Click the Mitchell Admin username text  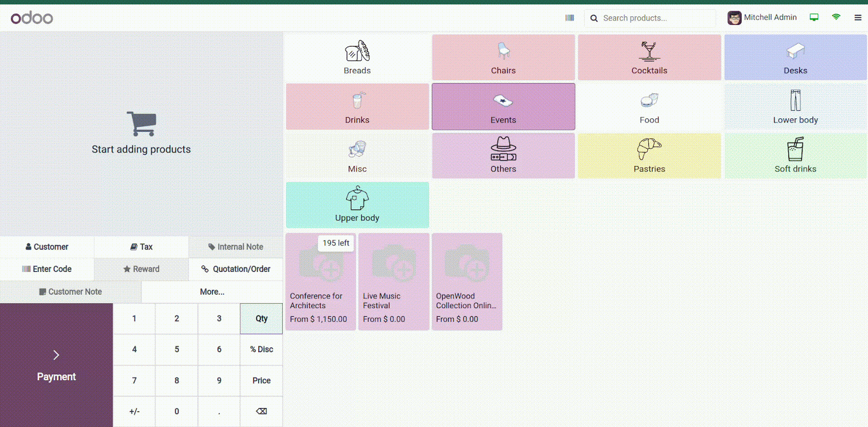pyautogui.click(x=770, y=17)
